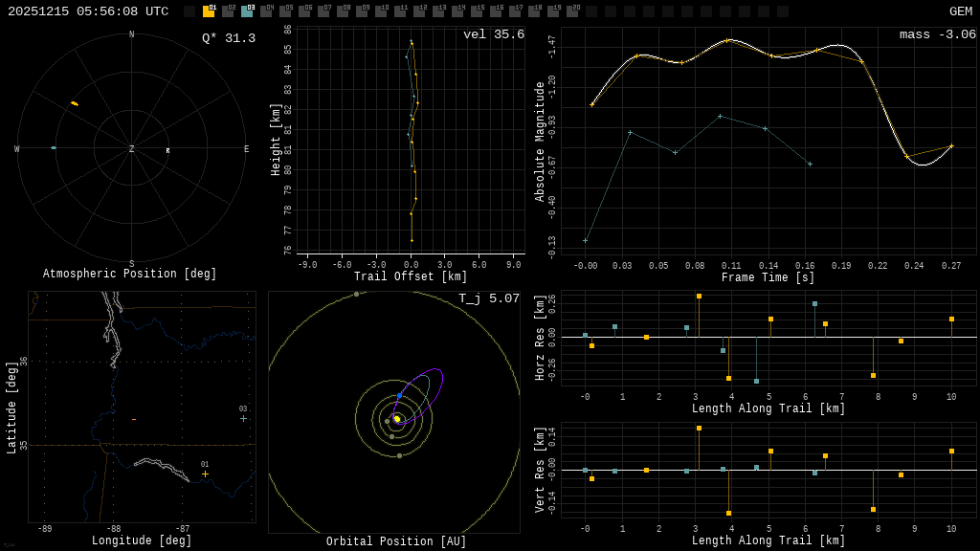Click yellow meteor trail on polar plot
980x551 pixels.
[75, 103]
